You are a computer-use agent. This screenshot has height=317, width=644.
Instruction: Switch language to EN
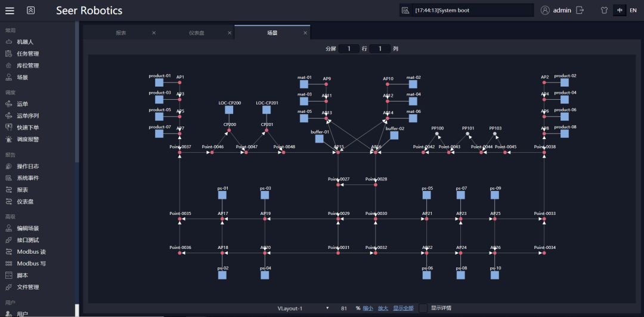[x=633, y=10]
